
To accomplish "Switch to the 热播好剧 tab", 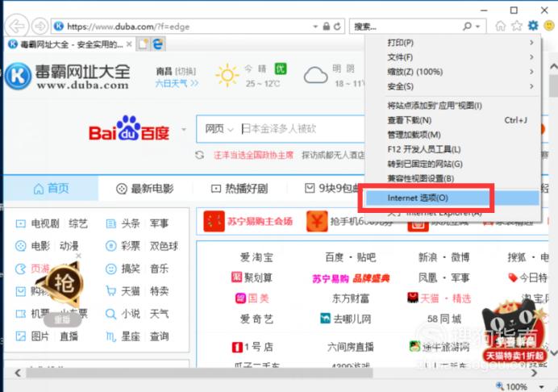I will click(239, 189).
